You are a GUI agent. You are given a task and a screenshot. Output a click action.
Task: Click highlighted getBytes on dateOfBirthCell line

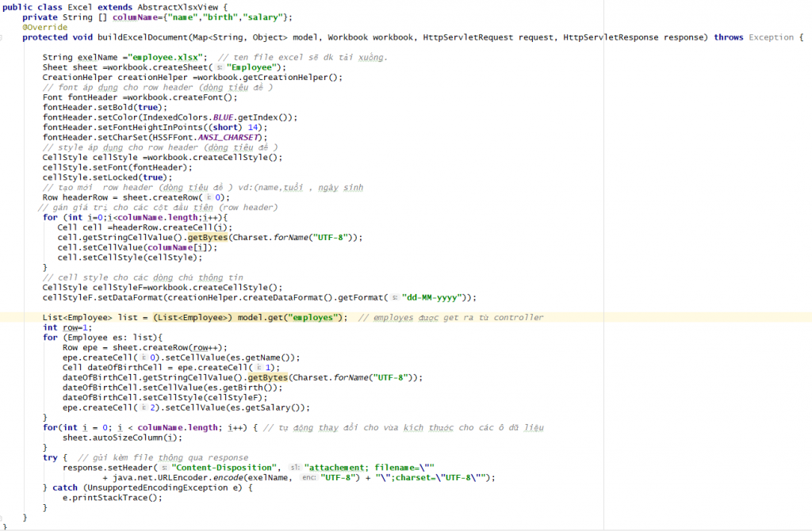(x=268, y=378)
